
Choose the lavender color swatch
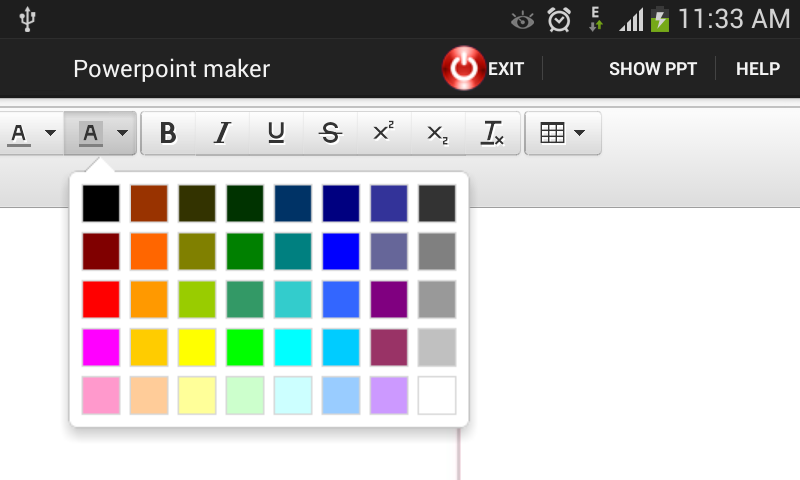(x=389, y=395)
